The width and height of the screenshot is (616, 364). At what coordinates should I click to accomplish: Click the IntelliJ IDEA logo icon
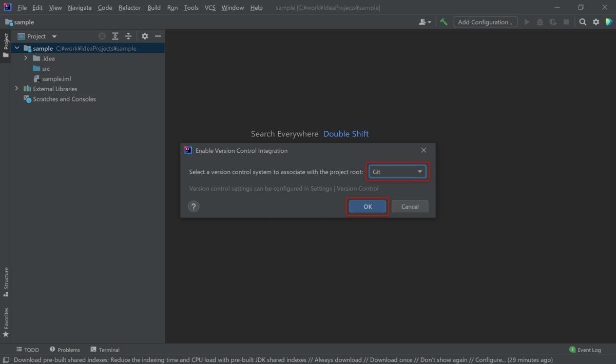8,7
